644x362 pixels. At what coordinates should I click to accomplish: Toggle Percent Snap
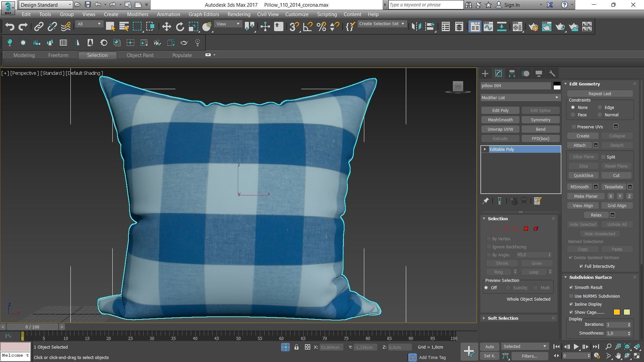321,27
